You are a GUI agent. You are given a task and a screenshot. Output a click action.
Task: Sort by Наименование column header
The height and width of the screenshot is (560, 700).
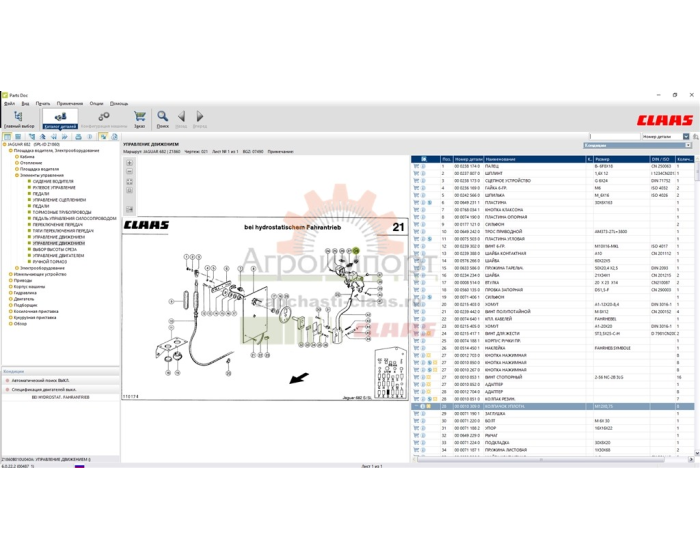534,159
